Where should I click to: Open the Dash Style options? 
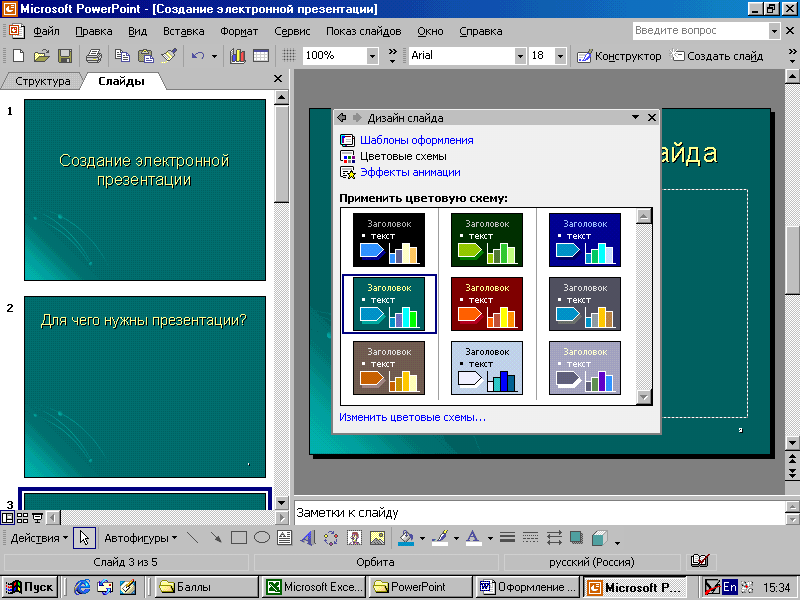click(531, 538)
